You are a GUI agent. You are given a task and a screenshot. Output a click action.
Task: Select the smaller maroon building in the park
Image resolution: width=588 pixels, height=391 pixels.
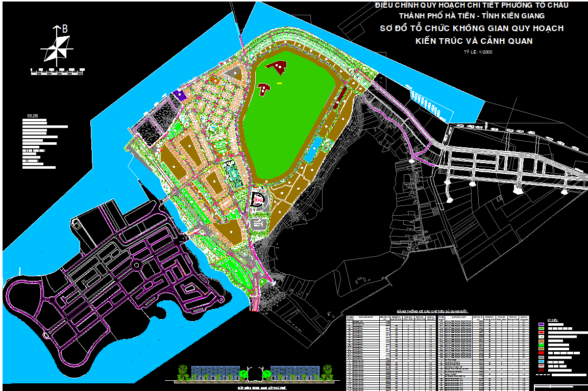(x=264, y=89)
